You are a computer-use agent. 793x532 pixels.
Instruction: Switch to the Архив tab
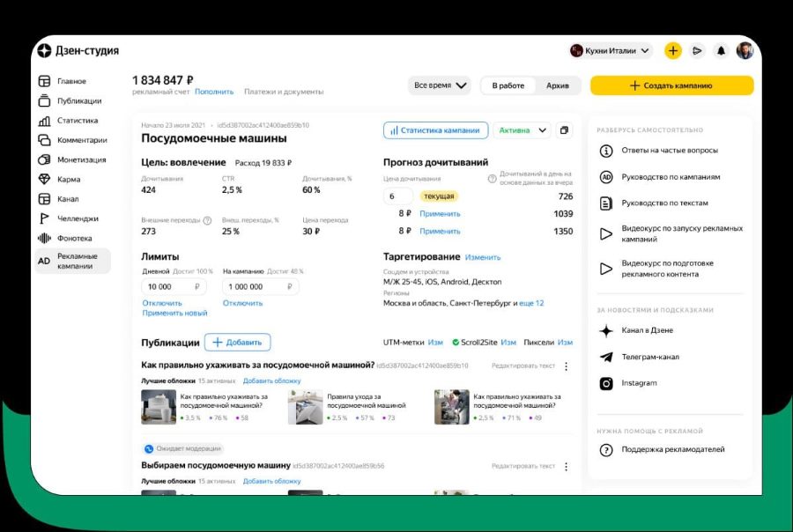(x=557, y=85)
